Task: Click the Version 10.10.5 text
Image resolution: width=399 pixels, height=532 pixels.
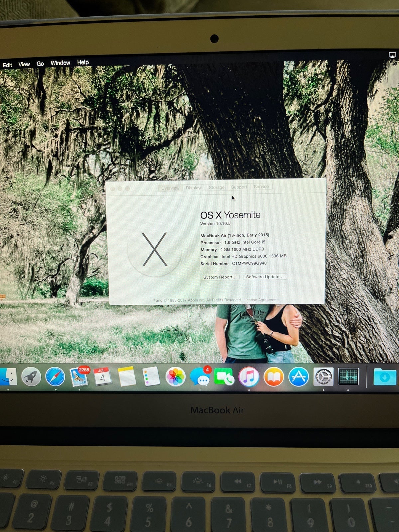Action: [215, 223]
